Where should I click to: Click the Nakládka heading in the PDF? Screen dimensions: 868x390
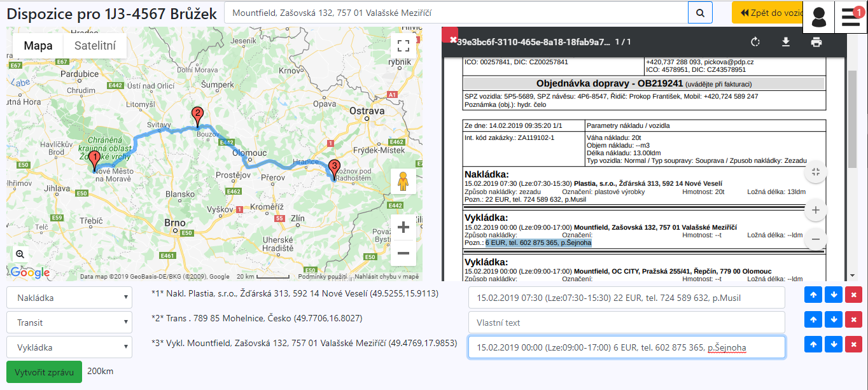(487, 174)
